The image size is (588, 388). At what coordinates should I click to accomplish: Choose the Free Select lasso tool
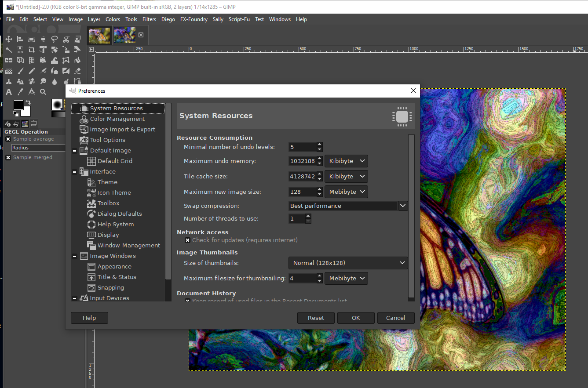[54, 39]
